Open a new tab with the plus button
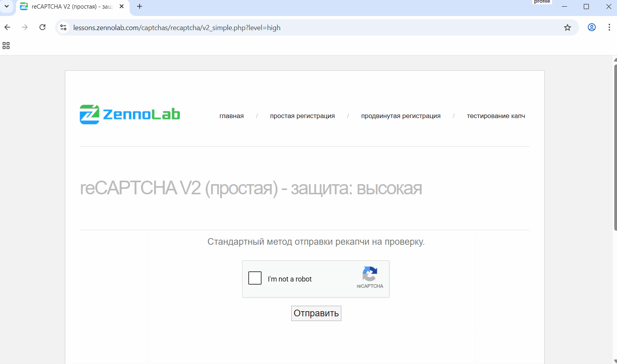 point(140,7)
